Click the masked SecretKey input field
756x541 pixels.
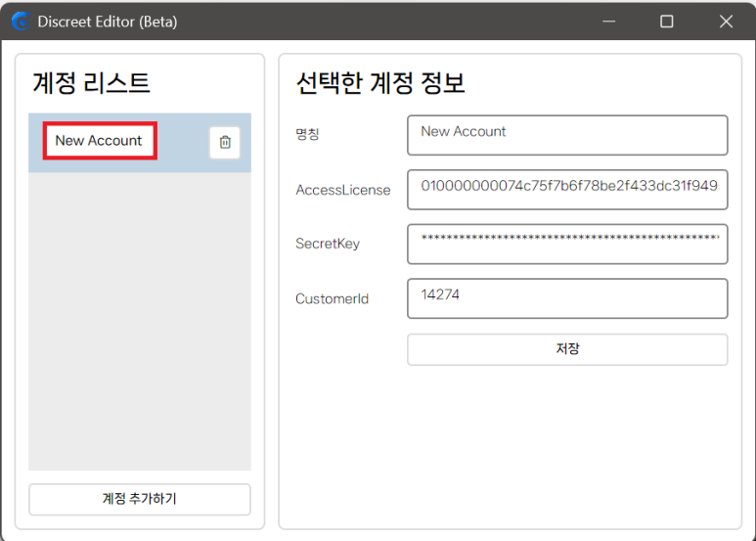(x=567, y=244)
